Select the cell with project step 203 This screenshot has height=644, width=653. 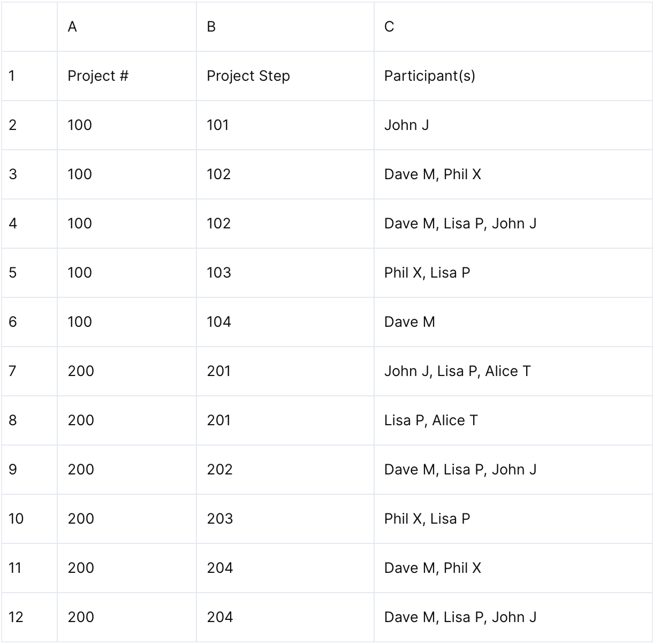coord(285,519)
